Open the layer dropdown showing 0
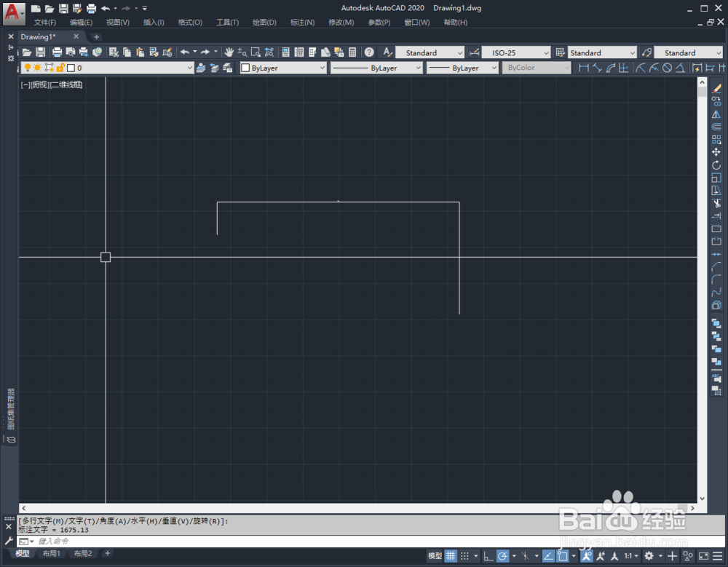The image size is (728, 567). pyautogui.click(x=107, y=68)
